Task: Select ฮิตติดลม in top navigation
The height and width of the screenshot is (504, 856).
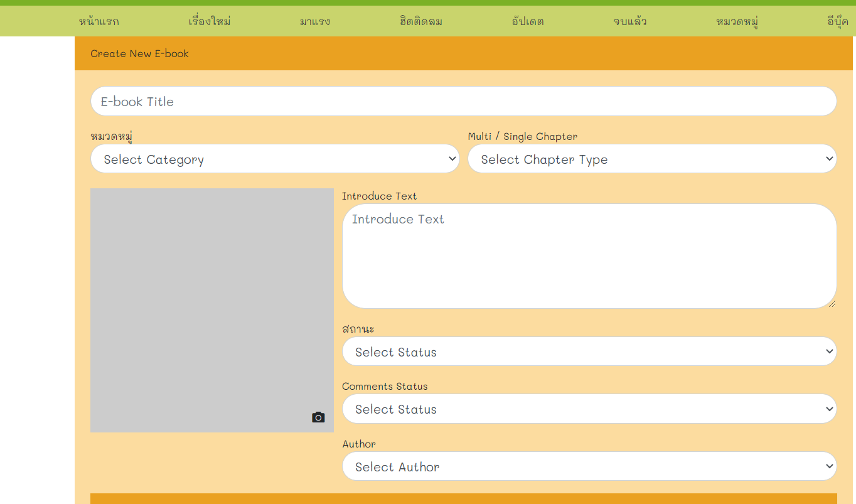Action: click(x=420, y=21)
